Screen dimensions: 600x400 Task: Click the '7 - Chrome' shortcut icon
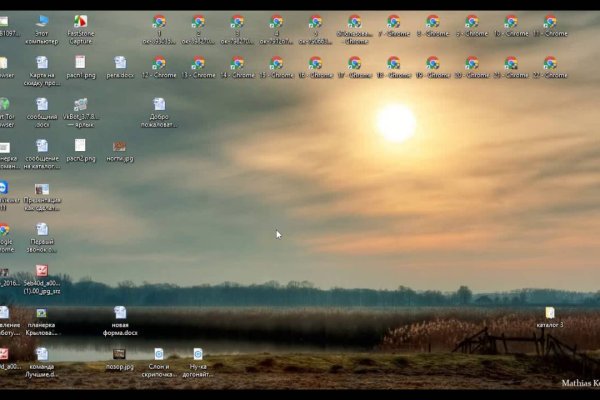pyautogui.click(x=393, y=21)
